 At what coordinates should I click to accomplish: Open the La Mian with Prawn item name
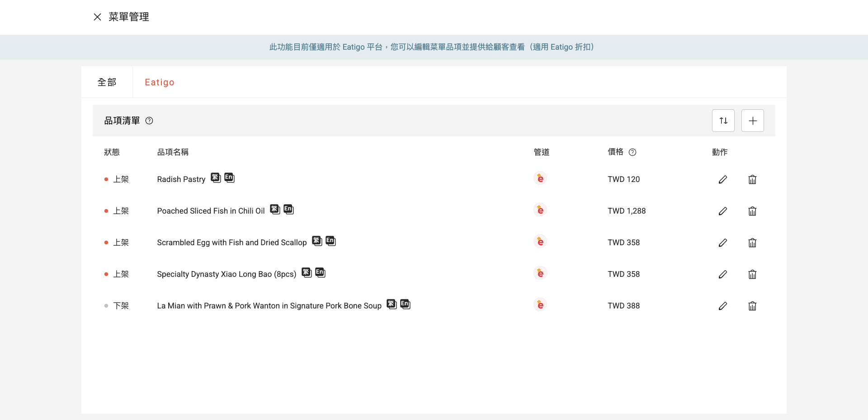269,306
